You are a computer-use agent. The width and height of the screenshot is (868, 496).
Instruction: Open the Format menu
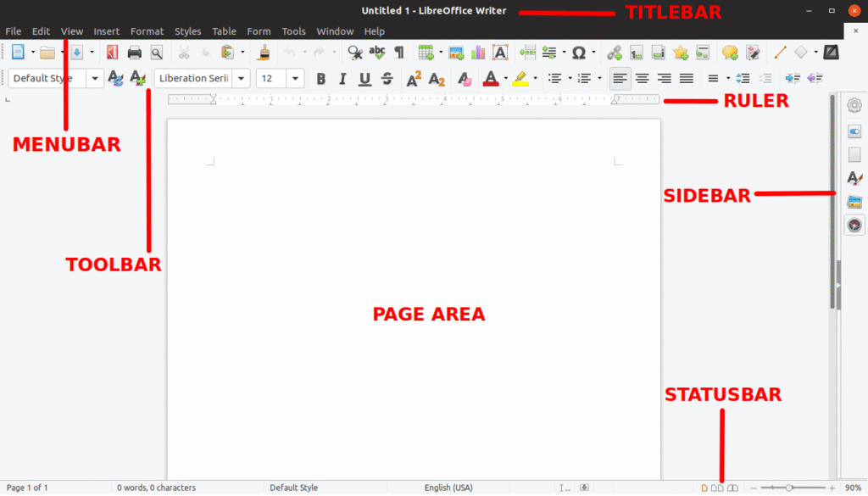click(147, 31)
